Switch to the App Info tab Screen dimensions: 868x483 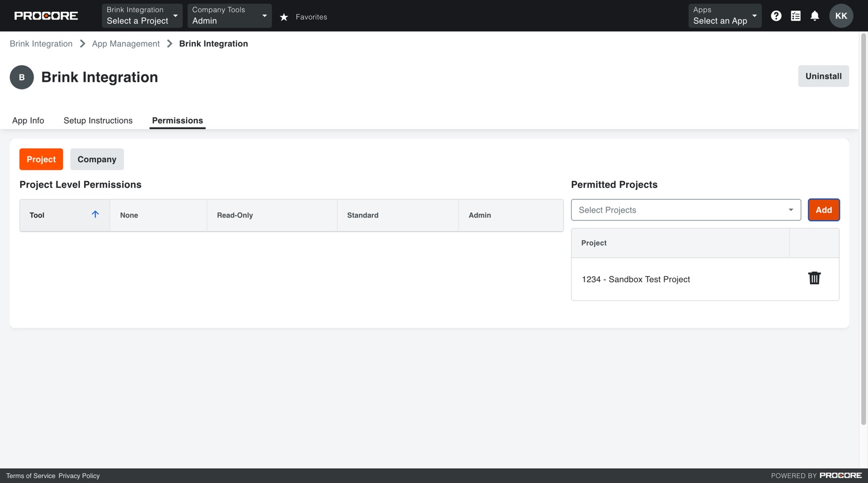pos(28,120)
